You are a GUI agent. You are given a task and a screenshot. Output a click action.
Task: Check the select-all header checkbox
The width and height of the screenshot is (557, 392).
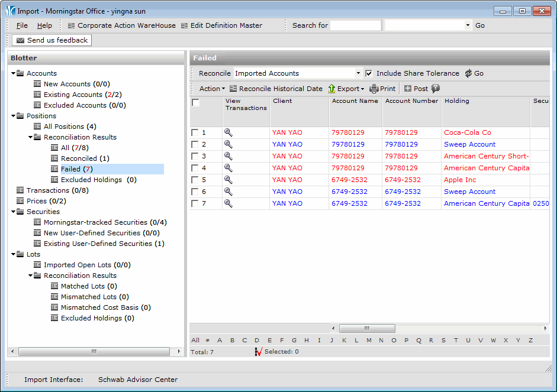(x=196, y=103)
